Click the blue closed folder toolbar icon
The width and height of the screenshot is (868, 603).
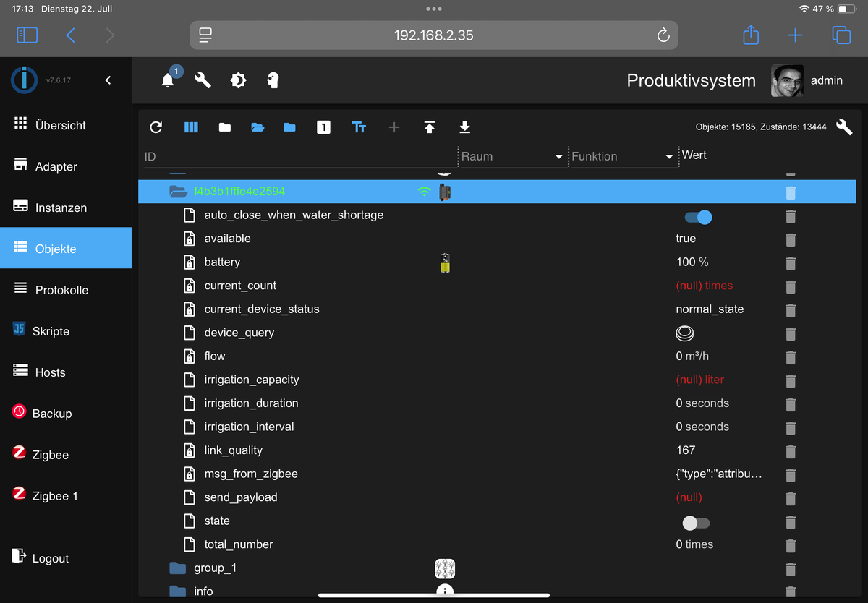click(x=290, y=127)
